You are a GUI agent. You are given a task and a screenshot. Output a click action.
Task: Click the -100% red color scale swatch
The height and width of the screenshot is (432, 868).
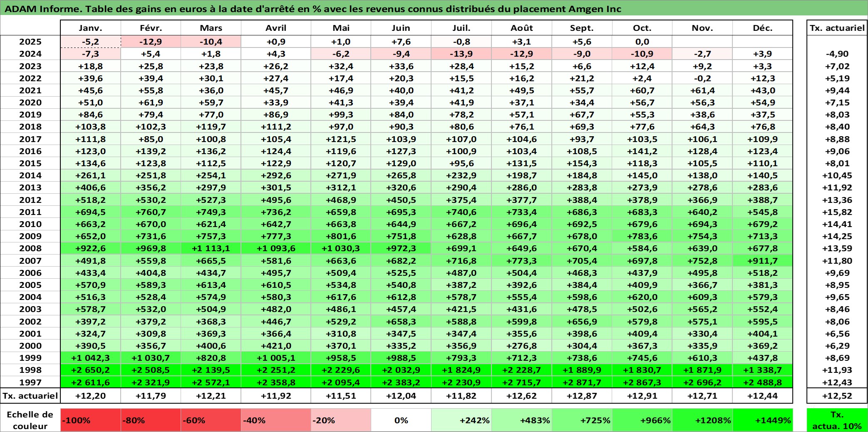[x=91, y=420]
